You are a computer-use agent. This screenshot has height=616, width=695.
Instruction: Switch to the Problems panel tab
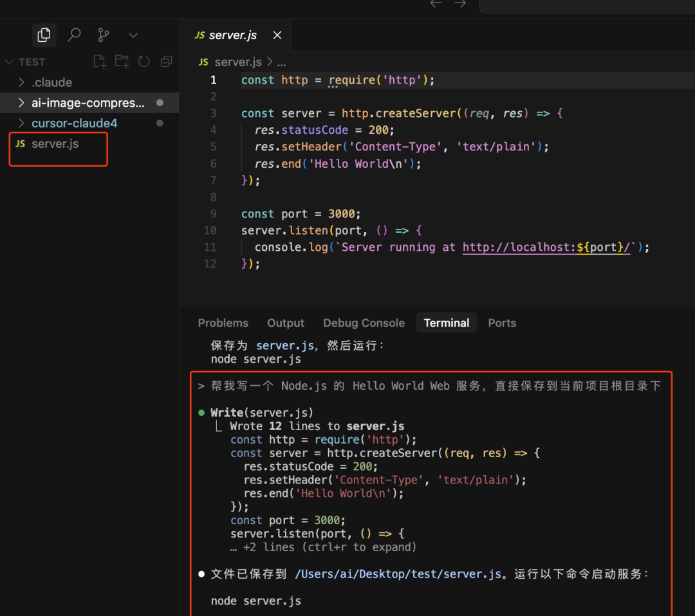point(223,323)
